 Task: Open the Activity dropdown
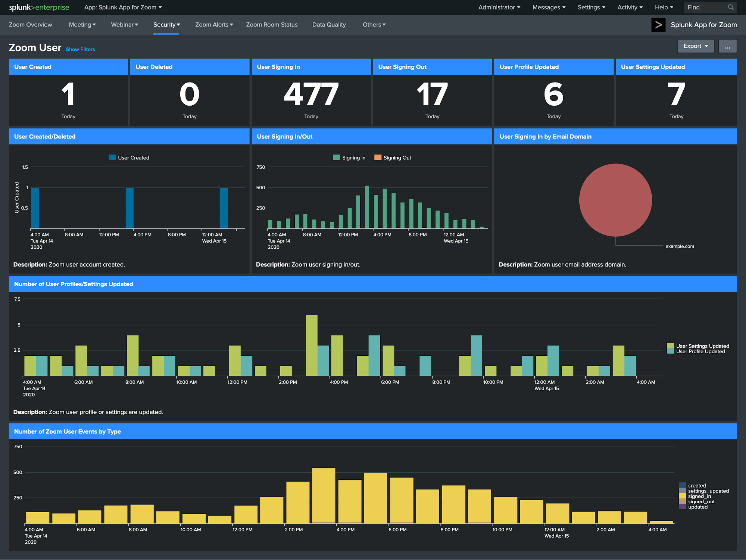click(x=630, y=7)
